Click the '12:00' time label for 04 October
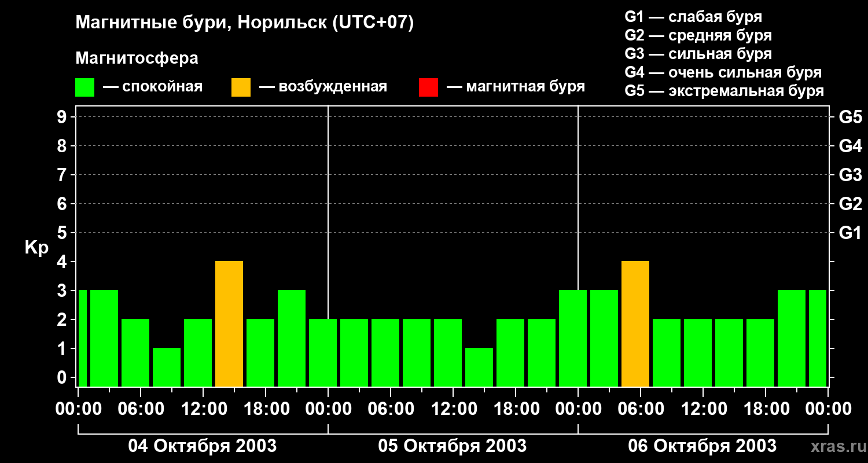868x463 pixels. [x=203, y=409]
